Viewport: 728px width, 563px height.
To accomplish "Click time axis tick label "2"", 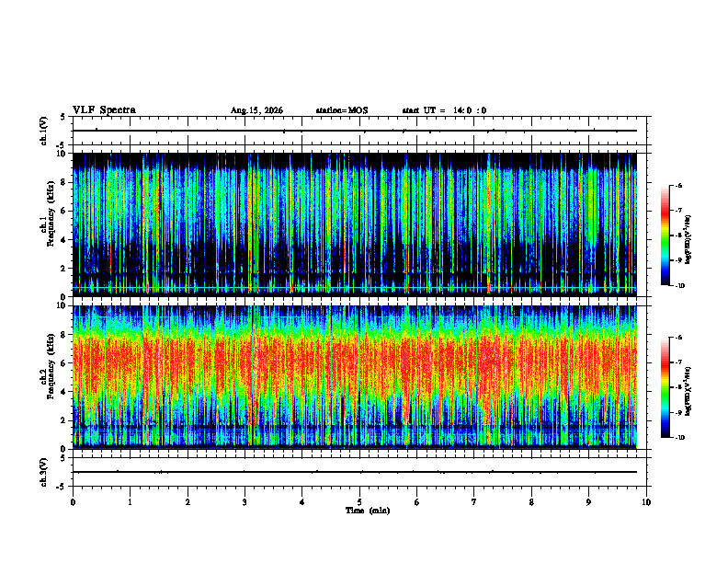I will point(188,502).
